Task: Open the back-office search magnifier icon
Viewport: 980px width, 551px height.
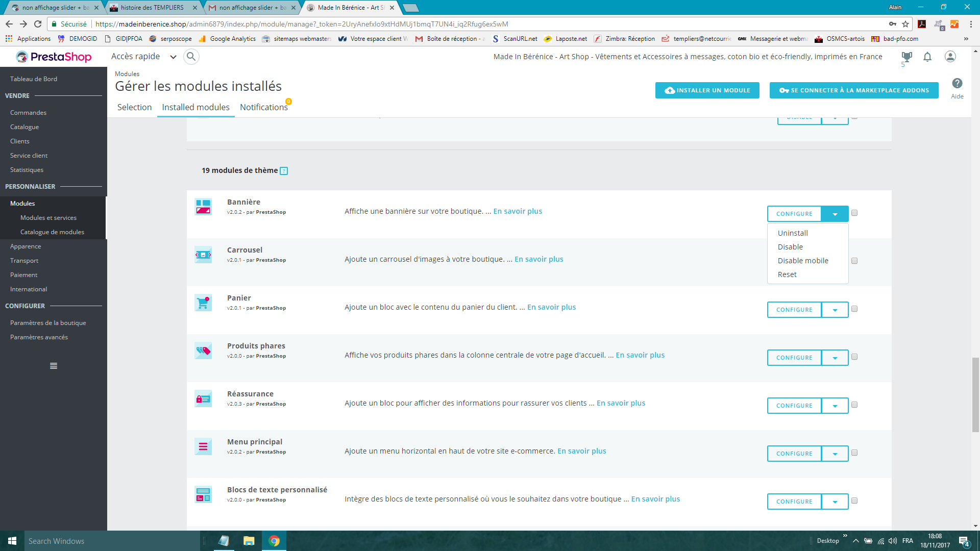Action: tap(191, 57)
